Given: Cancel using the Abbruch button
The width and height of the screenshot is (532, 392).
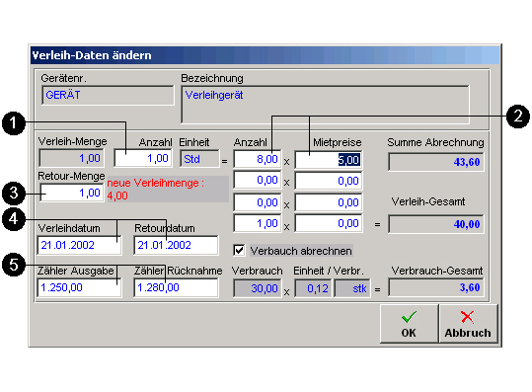Looking at the screenshot, I should (468, 324).
